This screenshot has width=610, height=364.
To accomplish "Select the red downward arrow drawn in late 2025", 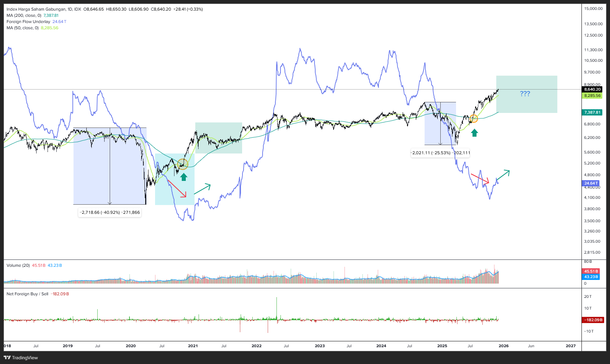I will [x=480, y=178].
